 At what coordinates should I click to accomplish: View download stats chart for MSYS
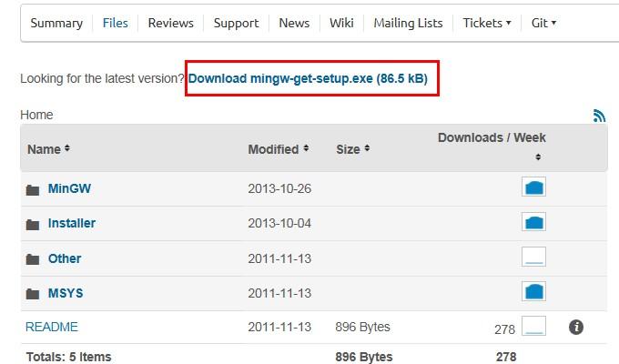tap(533, 291)
